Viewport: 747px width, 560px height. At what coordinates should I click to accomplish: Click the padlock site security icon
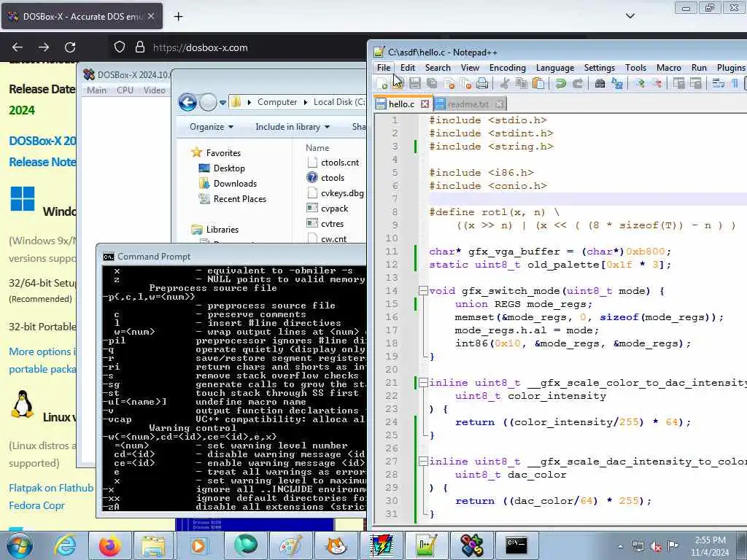pyautogui.click(x=139, y=47)
